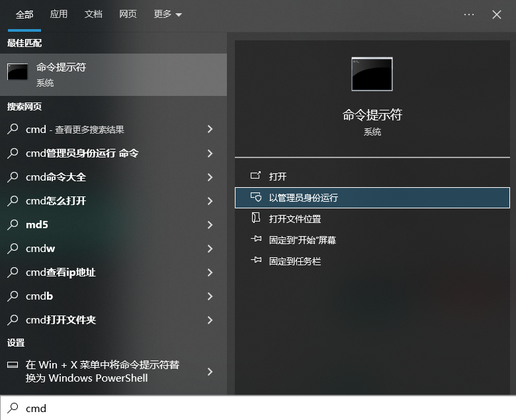
Task: Switch to the 全部 tab
Action: pos(24,15)
